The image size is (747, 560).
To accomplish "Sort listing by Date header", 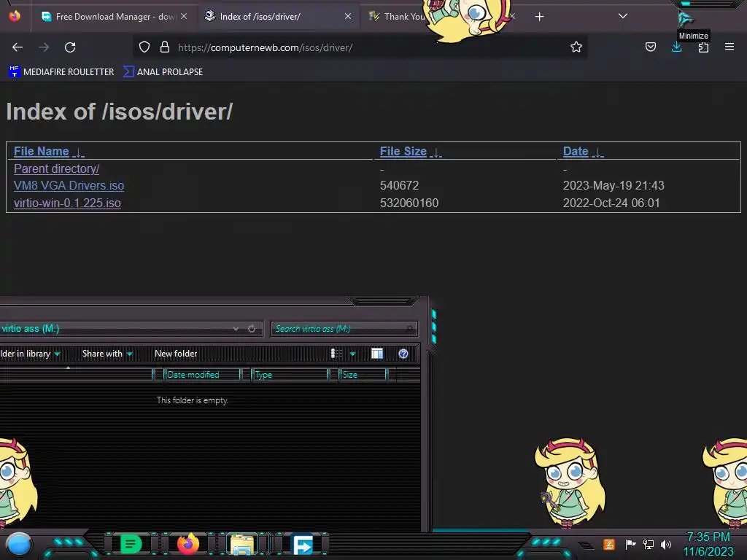I will pos(576,152).
